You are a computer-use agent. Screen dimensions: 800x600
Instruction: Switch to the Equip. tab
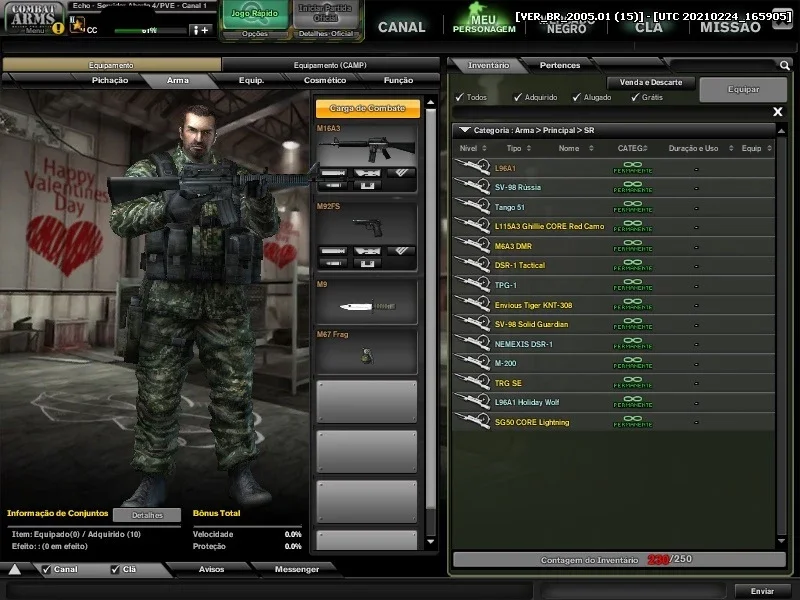[x=252, y=81]
